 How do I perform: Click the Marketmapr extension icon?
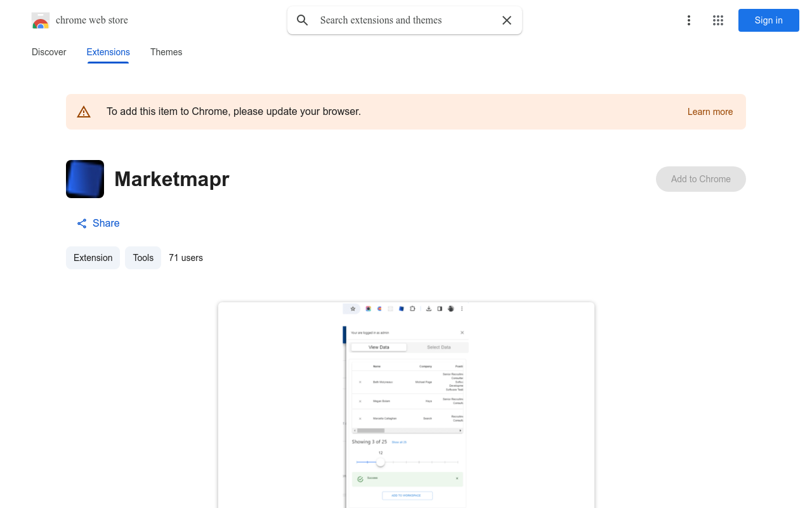point(85,179)
